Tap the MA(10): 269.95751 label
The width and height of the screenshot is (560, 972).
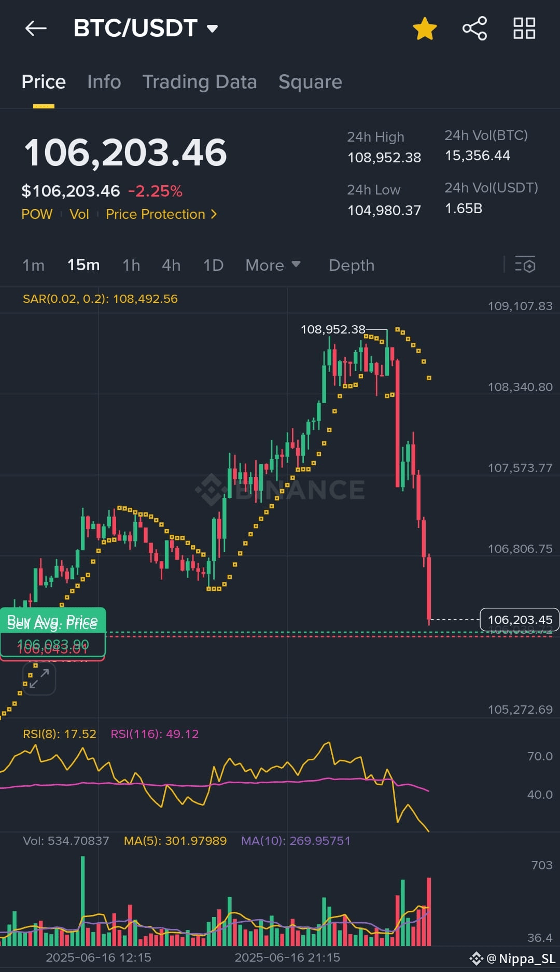coord(296,841)
